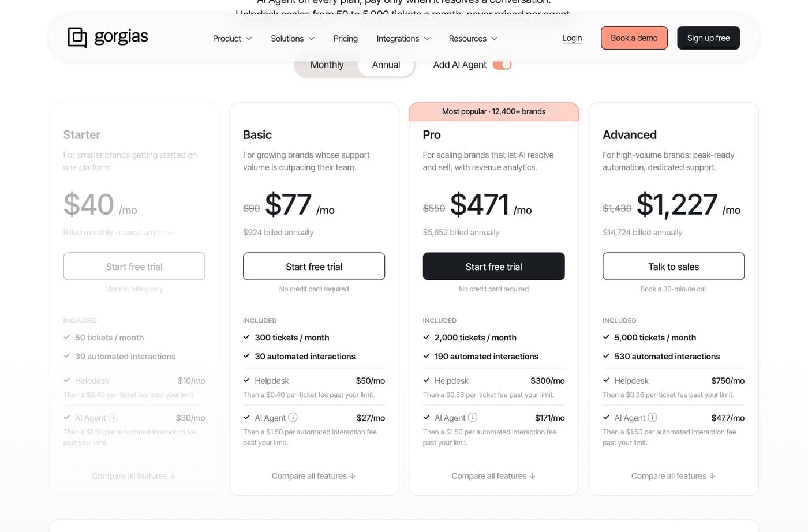Open info icon beside Starter AI Agent
808x532 pixels.
[113, 417]
